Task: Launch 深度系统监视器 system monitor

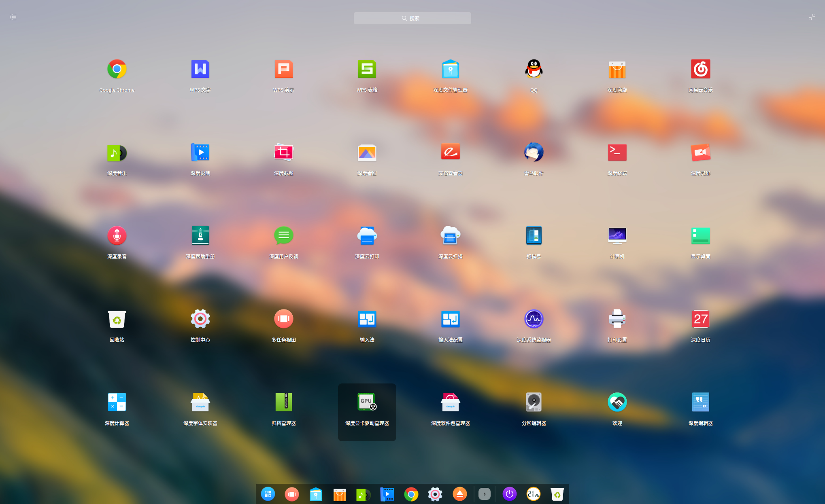Action: click(534, 320)
